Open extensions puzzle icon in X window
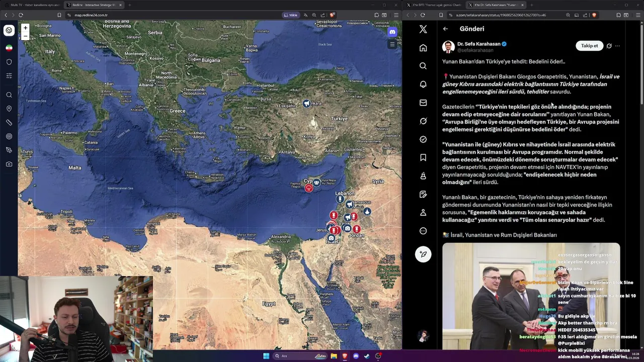The width and height of the screenshot is (644, 362). tap(618, 15)
